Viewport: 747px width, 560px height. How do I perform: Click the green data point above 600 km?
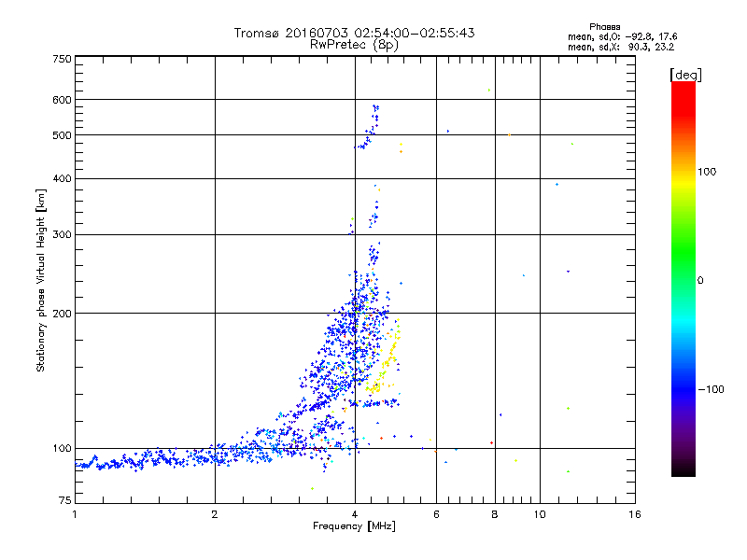pyautogui.click(x=489, y=90)
